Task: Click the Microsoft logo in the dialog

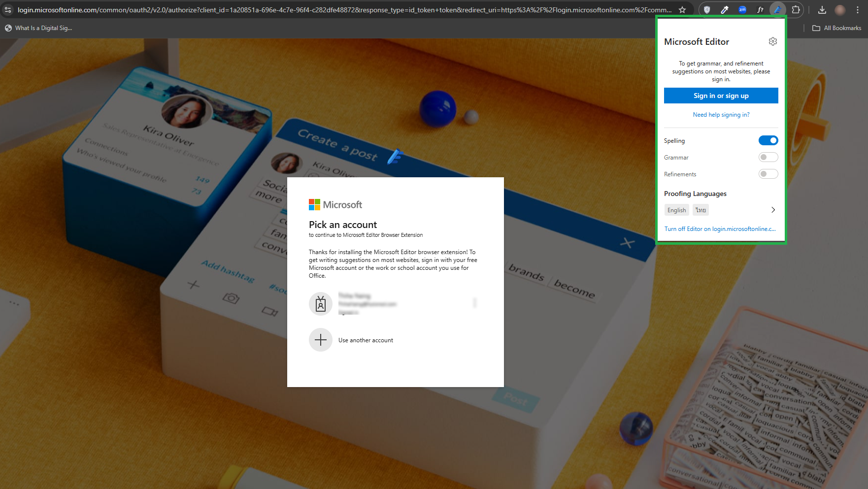Action: (x=335, y=204)
